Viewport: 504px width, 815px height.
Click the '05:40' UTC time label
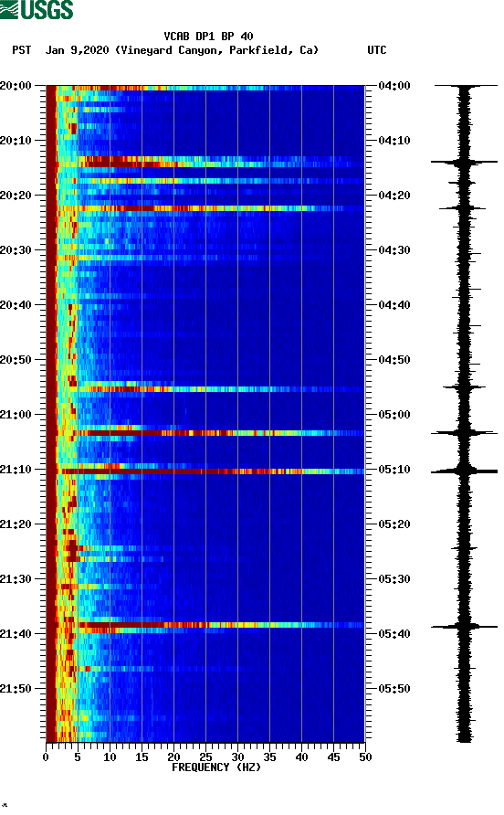click(x=394, y=634)
